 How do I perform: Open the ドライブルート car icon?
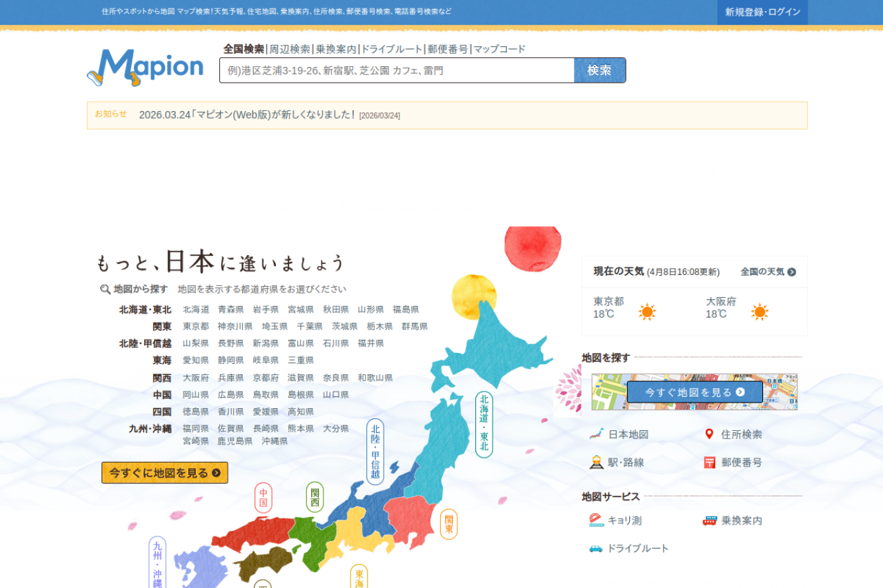pos(596,549)
